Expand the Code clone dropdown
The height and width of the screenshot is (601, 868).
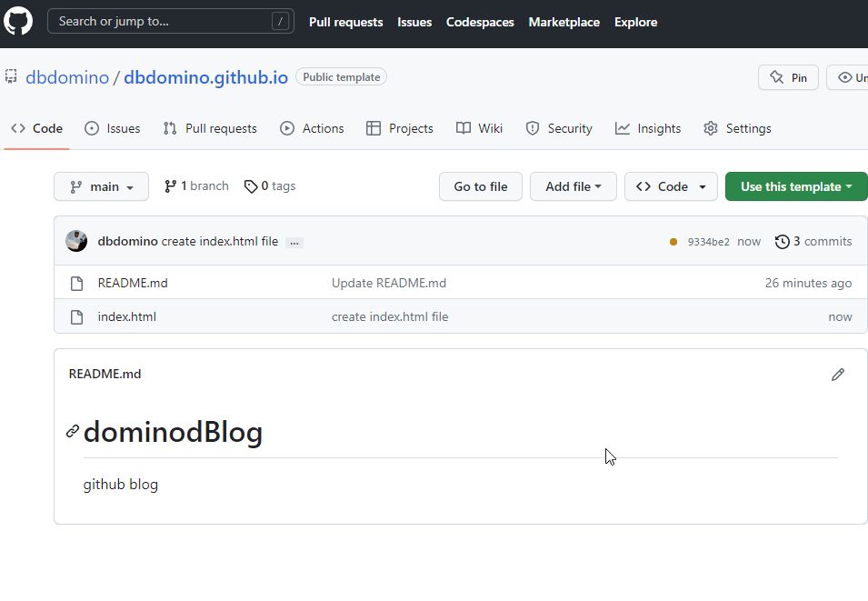[671, 186]
